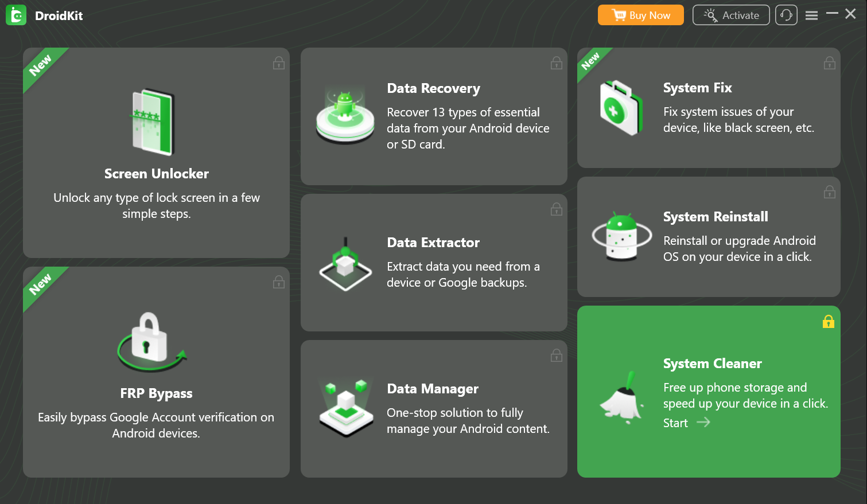Click the lock icon on System Reinstall card
The width and height of the screenshot is (867, 504).
coord(830,192)
